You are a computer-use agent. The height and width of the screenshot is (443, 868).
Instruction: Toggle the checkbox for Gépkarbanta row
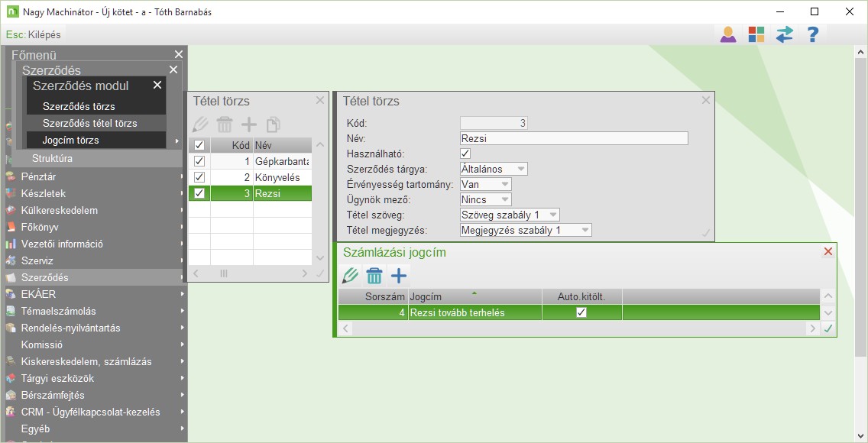(x=200, y=161)
